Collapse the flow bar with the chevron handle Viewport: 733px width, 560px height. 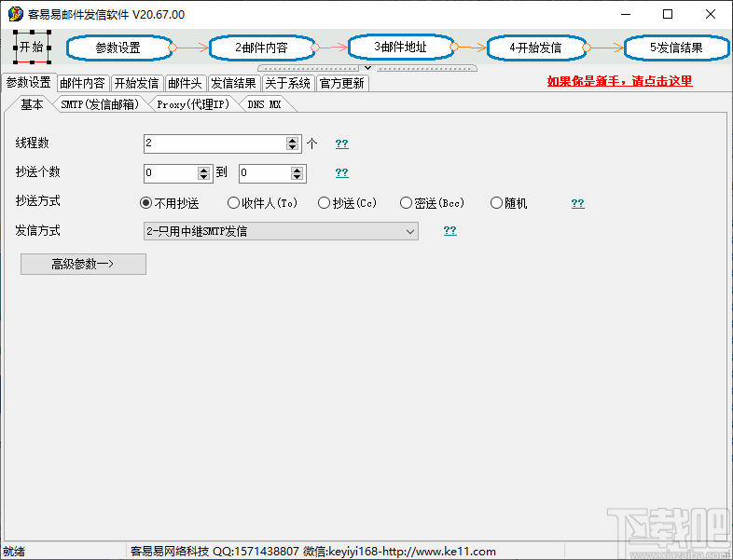point(367,68)
